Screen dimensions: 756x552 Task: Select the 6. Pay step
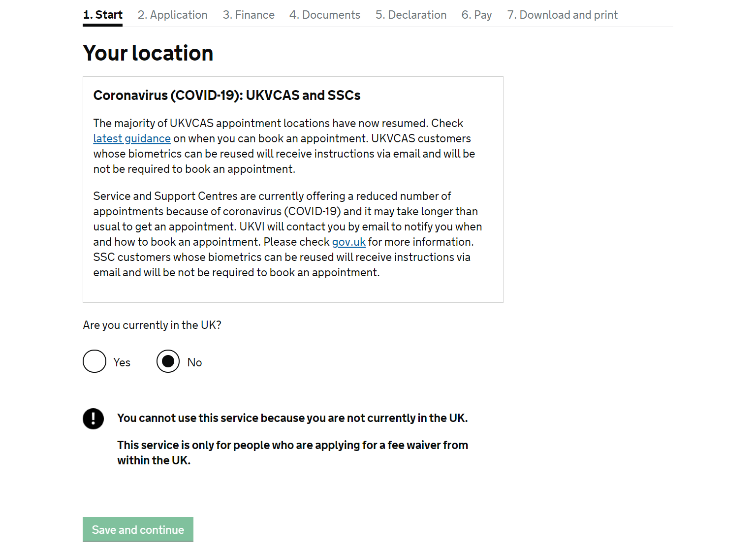click(x=477, y=15)
